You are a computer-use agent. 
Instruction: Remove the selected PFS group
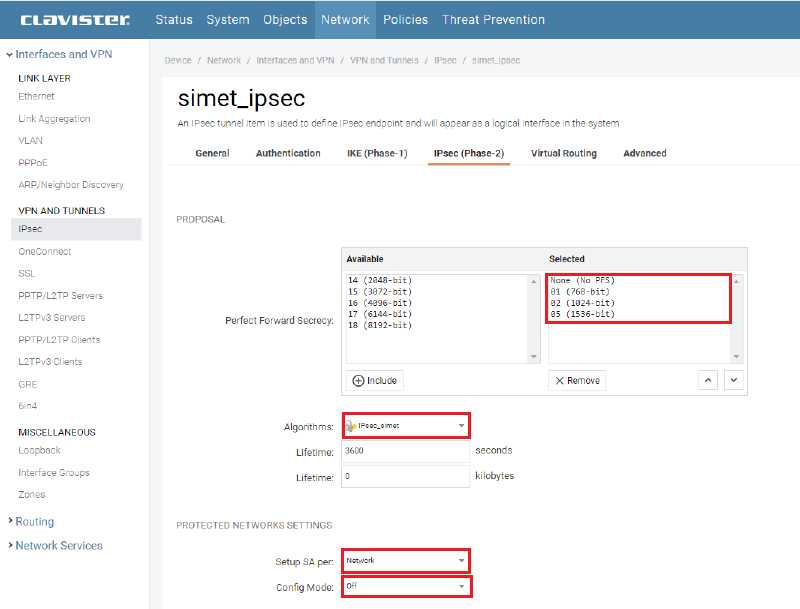tap(577, 380)
